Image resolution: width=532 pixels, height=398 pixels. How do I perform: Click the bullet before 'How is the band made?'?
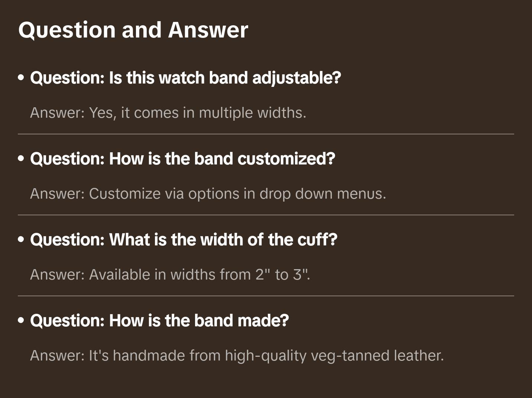point(21,321)
